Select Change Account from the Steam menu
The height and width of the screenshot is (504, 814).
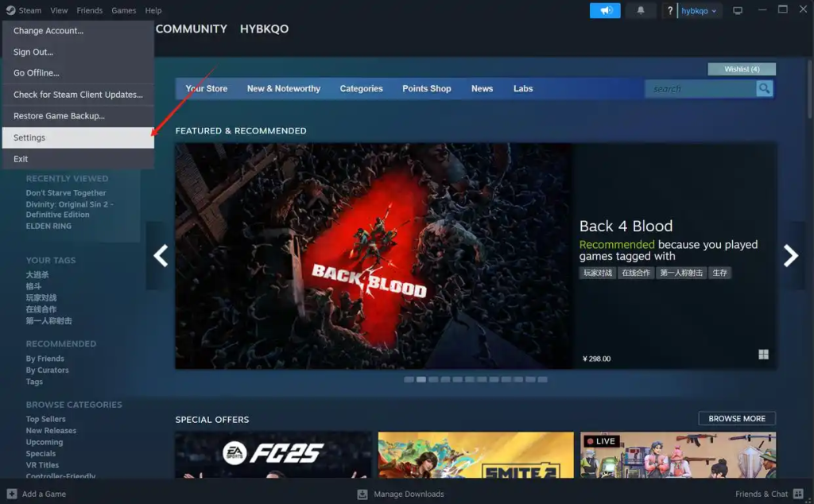(x=78, y=31)
